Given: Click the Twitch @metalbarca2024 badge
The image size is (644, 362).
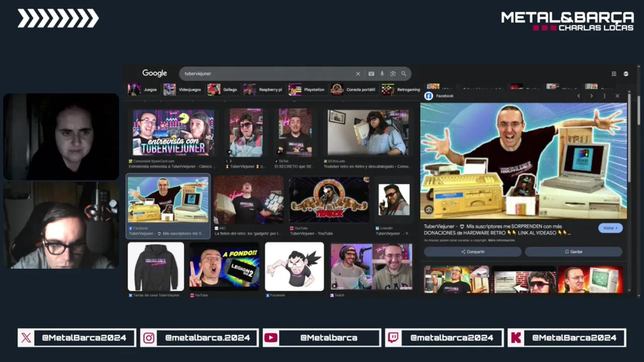Looking at the screenshot, I should [444, 338].
